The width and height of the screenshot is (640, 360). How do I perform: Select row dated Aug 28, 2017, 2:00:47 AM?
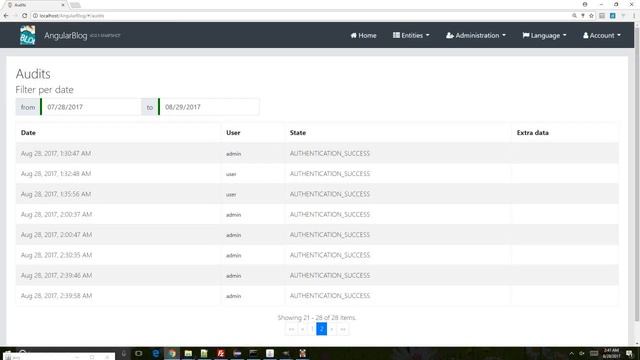pos(317,235)
